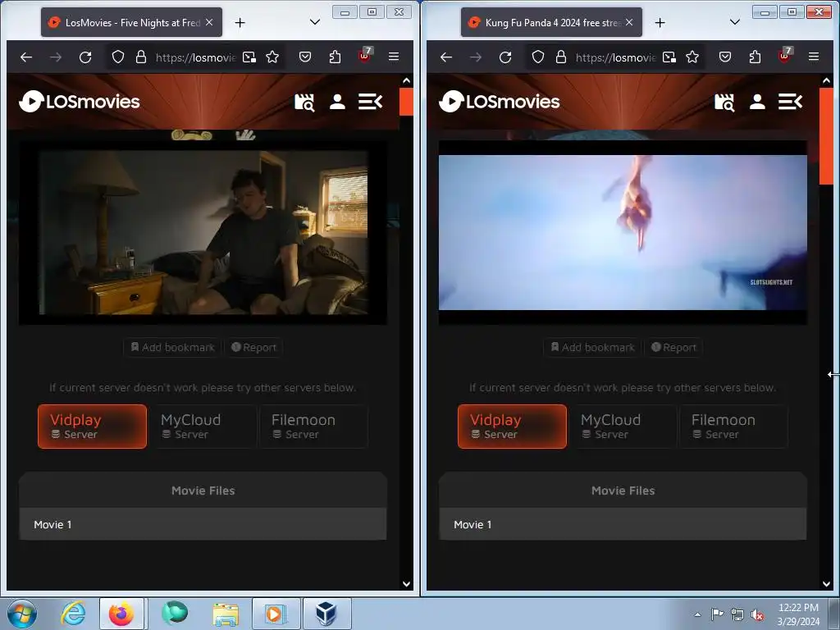This screenshot has height=630, width=840.
Task: Close Kung Fu Panda 4 tab
Action: click(629, 22)
